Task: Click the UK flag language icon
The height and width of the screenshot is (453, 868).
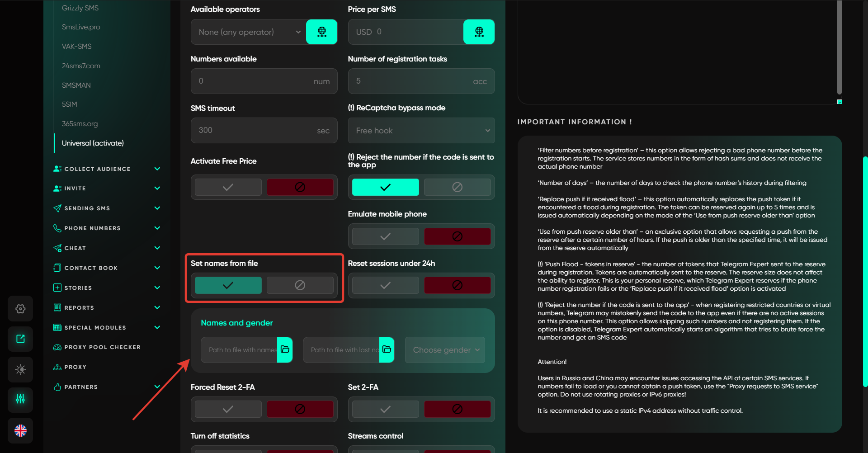Action: 20,430
